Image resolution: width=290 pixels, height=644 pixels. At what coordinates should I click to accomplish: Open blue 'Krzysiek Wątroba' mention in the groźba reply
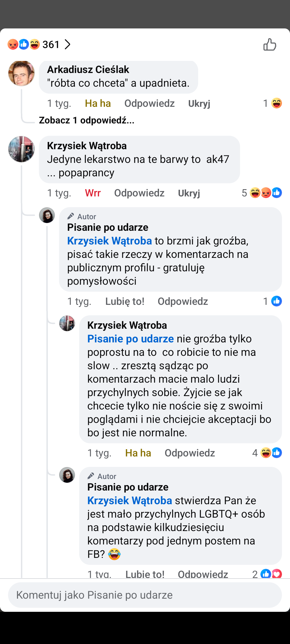coord(110,241)
